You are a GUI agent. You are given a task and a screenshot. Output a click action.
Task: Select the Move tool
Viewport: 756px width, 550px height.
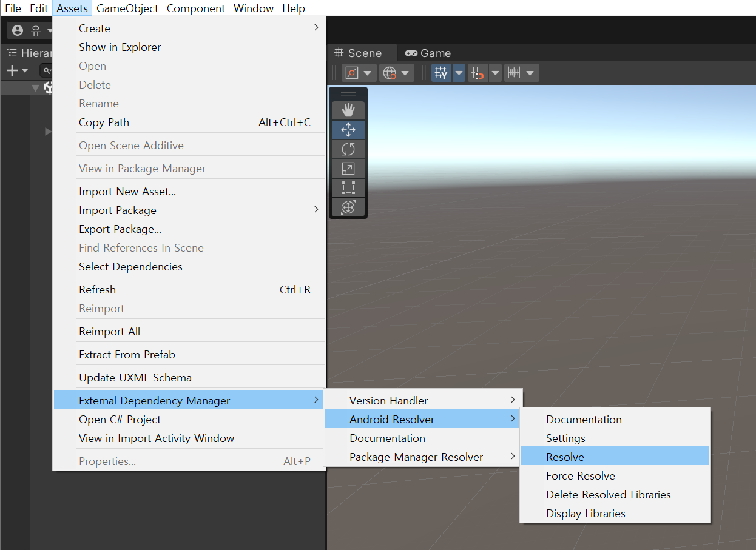348,130
